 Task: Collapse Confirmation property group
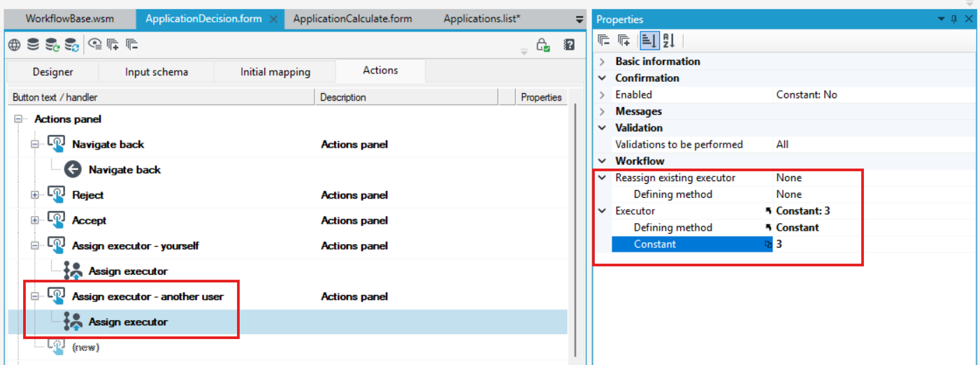(603, 78)
